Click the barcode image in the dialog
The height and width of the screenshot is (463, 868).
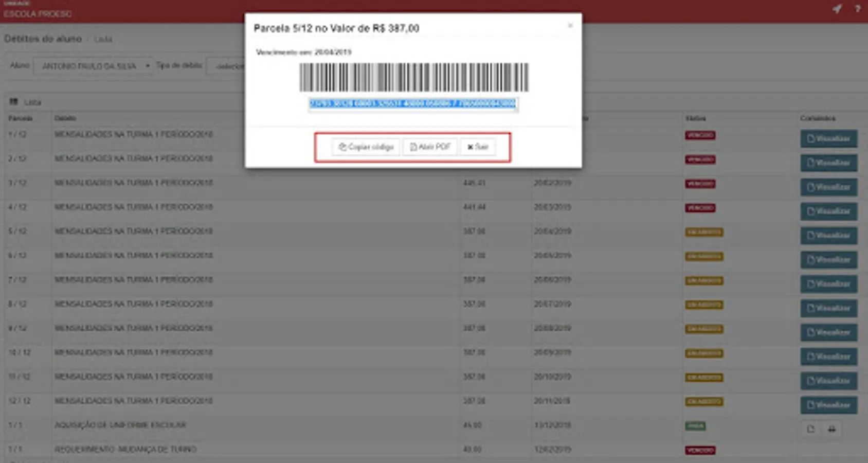click(414, 78)
